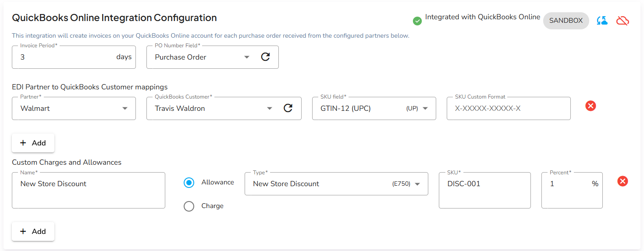
Task: Select the Charge radio option
Action: [189, 206]
